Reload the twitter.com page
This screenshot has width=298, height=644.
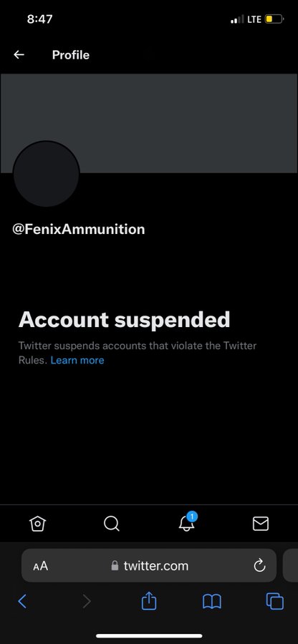(259, 565)
